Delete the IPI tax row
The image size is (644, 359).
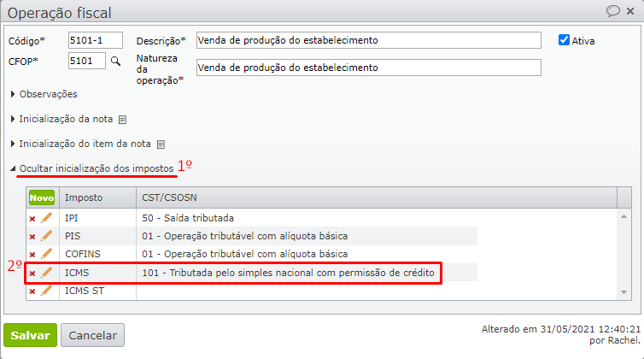(x=32, y=219)
